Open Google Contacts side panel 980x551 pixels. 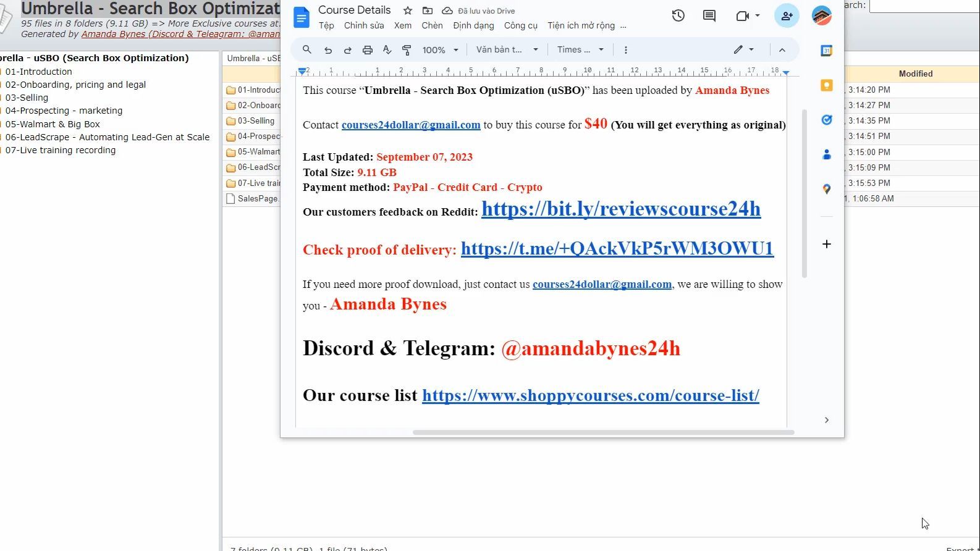(x=827, y=154)
